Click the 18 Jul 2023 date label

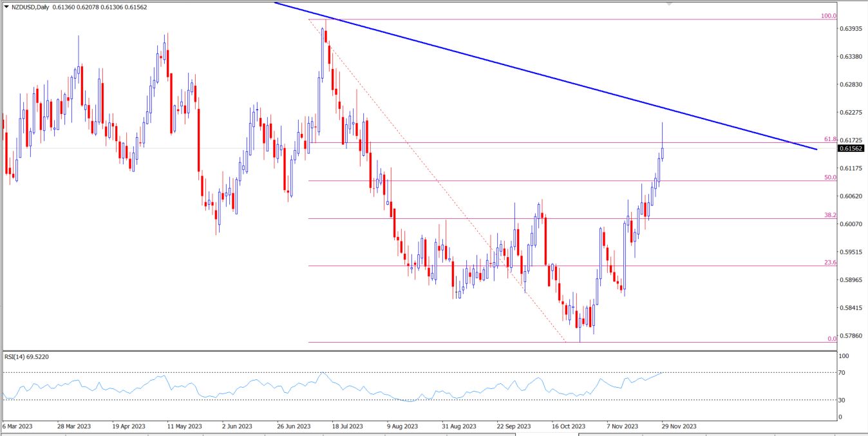[x=348, y=426]
